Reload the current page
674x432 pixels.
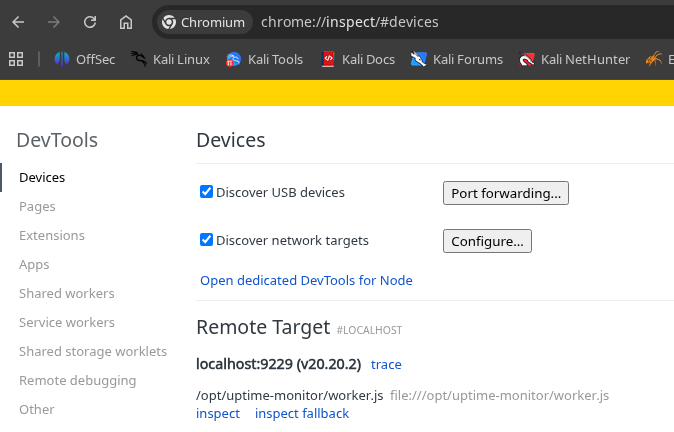click(x=90, y=22)
